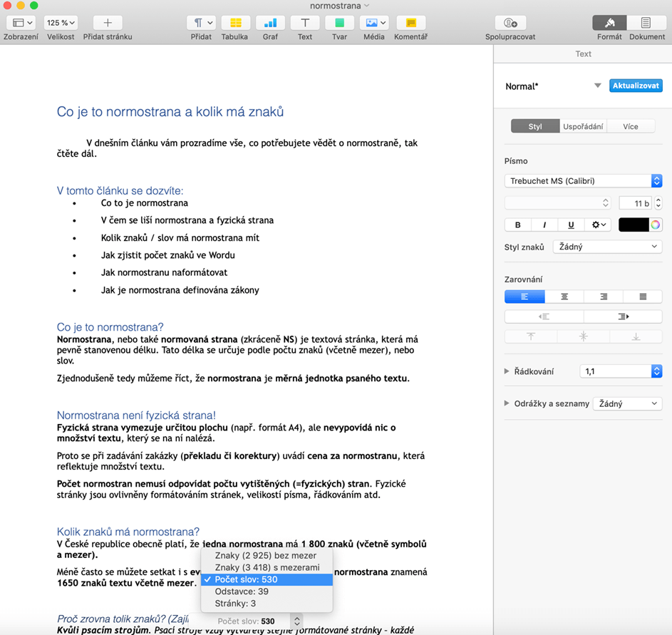Click the heading Kolik znaků má normostrana?
Viewport: 672px width, 635px height.
[x=128, y=532]
